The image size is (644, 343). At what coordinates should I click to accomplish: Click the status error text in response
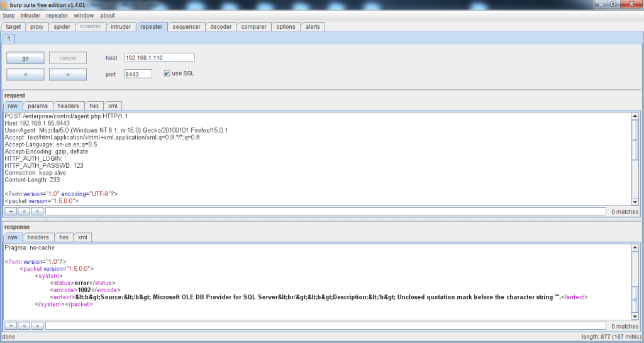coord(82,283)
